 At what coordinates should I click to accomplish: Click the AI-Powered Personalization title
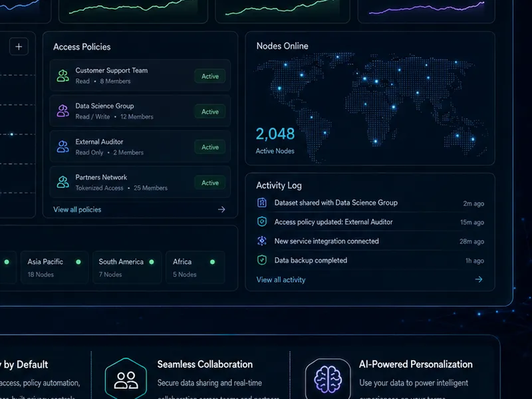(416, 364)
